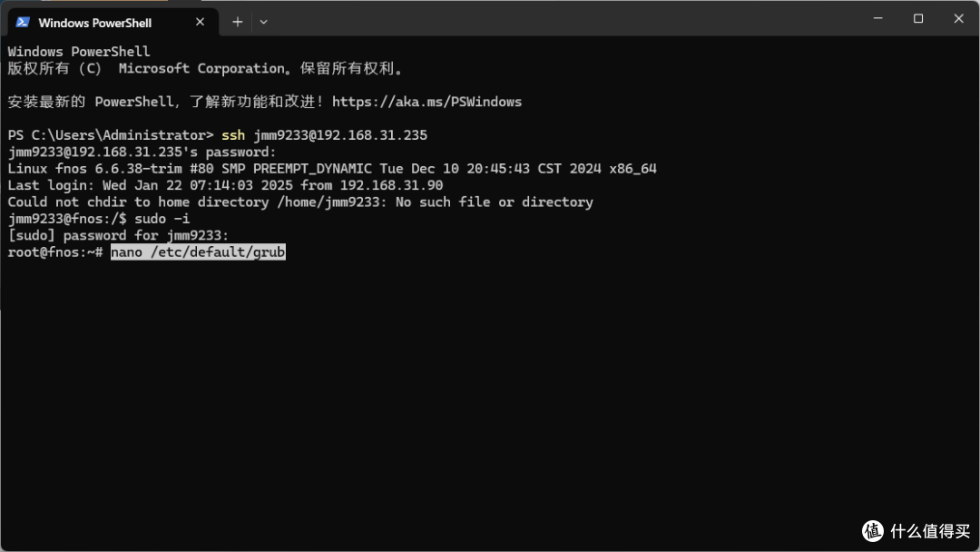Open a new terminal tab with plus
The width and height of the screenshot is (980, 552).
tap(238, 22)
